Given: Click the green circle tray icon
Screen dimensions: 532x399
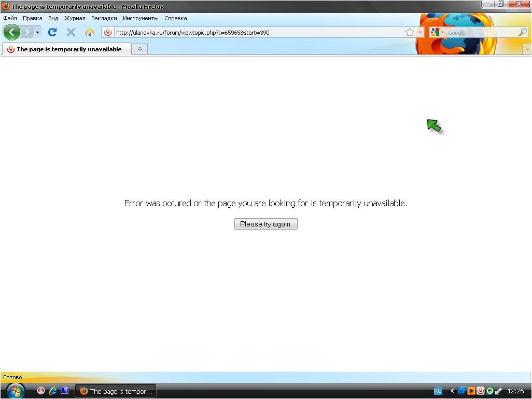Looking at the screenshot, I should click(490, 391).
